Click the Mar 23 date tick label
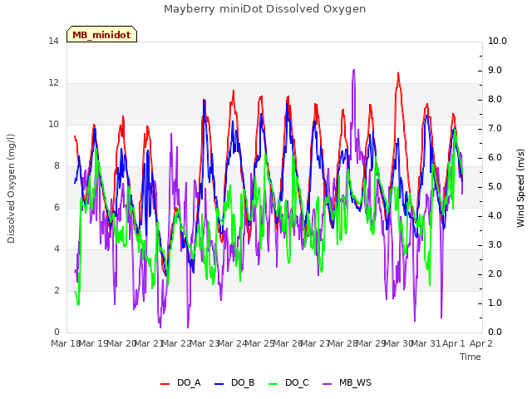Screen dimensions: 532x399 click(x=204, y=343)
